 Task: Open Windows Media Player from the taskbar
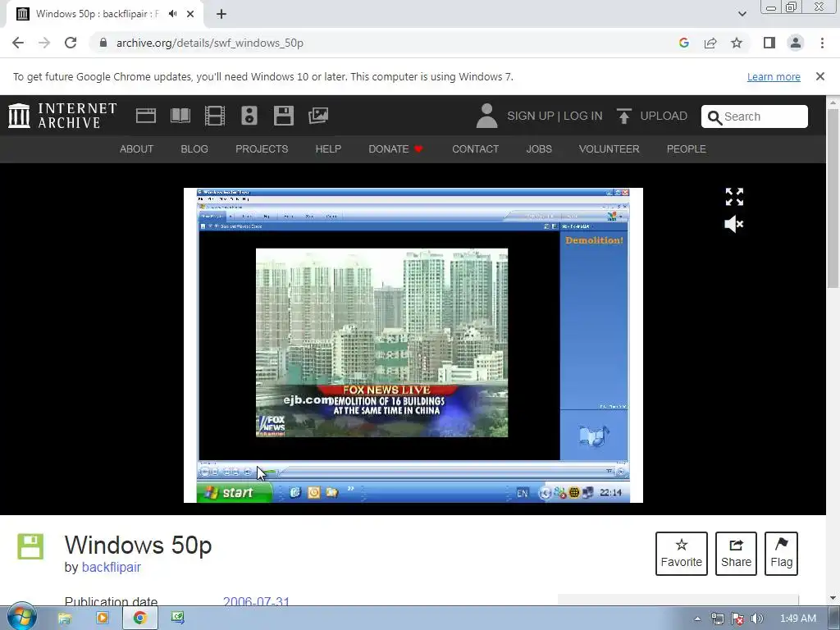[x=102, y=618]
